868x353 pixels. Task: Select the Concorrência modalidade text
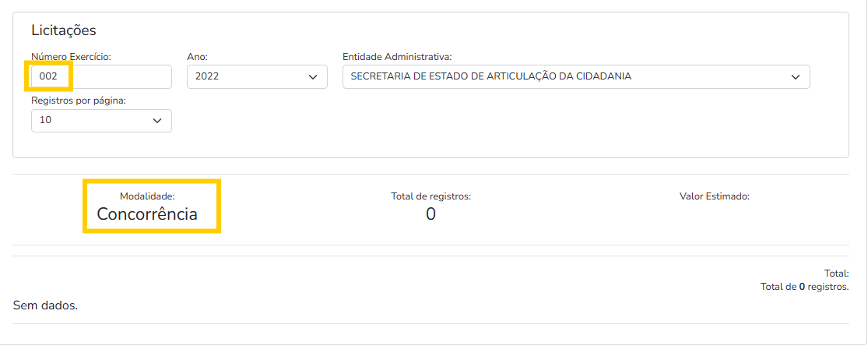(x=147, y=214)
